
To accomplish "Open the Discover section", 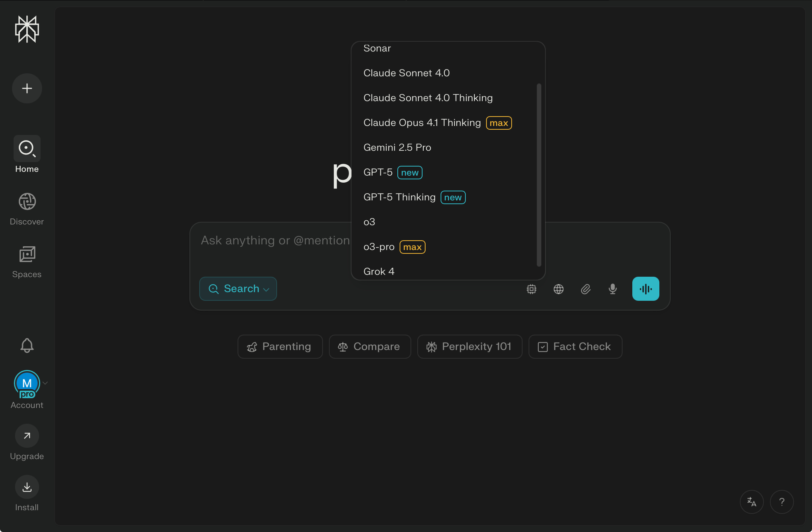I will (27, 209).
